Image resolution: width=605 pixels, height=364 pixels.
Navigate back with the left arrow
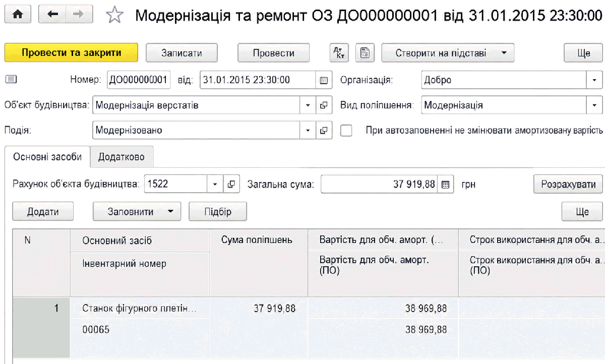point(52,14)
